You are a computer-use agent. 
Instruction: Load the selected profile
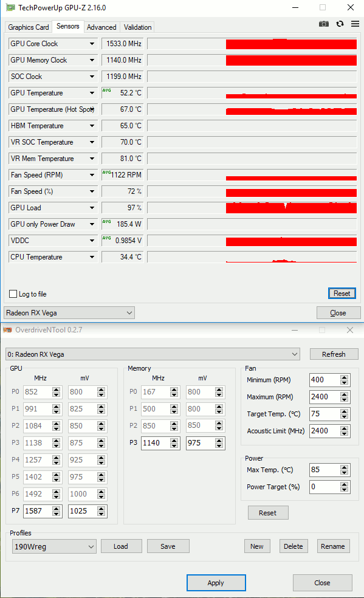pyautogui.click(x=121, y=546)
